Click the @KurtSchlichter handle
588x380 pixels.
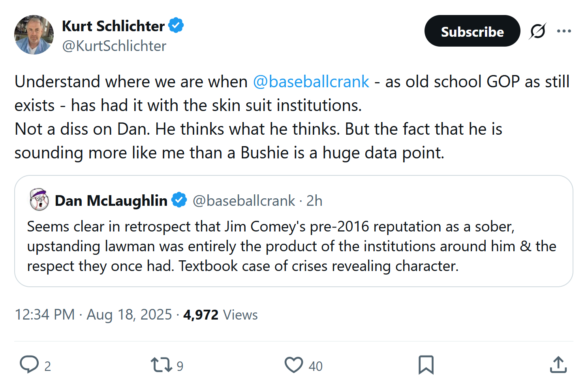[114, 46]
